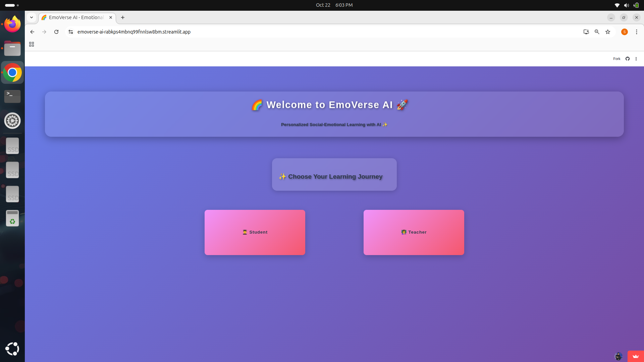View site information icon
Screen dimensions: 644x362
[x=71, y=32]
